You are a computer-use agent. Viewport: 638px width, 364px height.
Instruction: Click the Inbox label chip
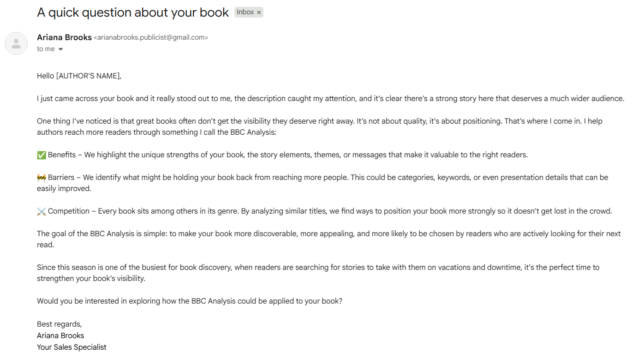245,12
